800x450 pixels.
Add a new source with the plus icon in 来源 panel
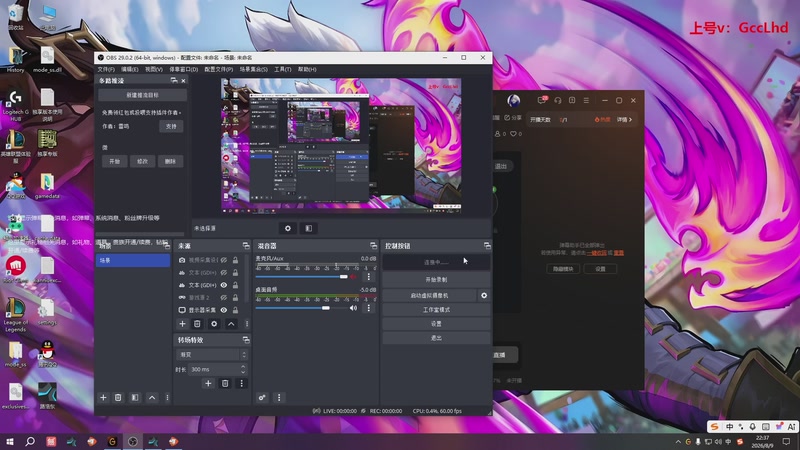(x=182, y=323)
